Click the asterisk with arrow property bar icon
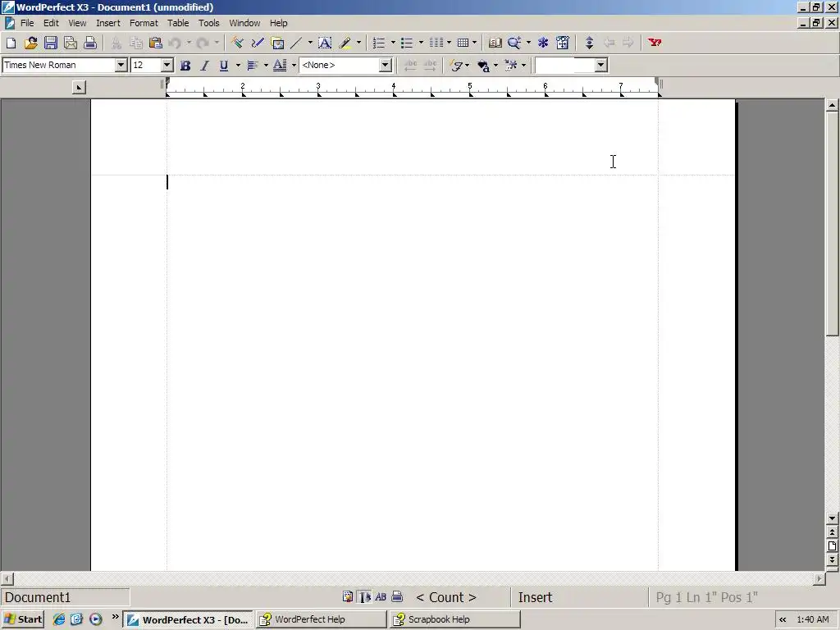The width and height of the screenshot is (840, 630). tap(511, 66)
